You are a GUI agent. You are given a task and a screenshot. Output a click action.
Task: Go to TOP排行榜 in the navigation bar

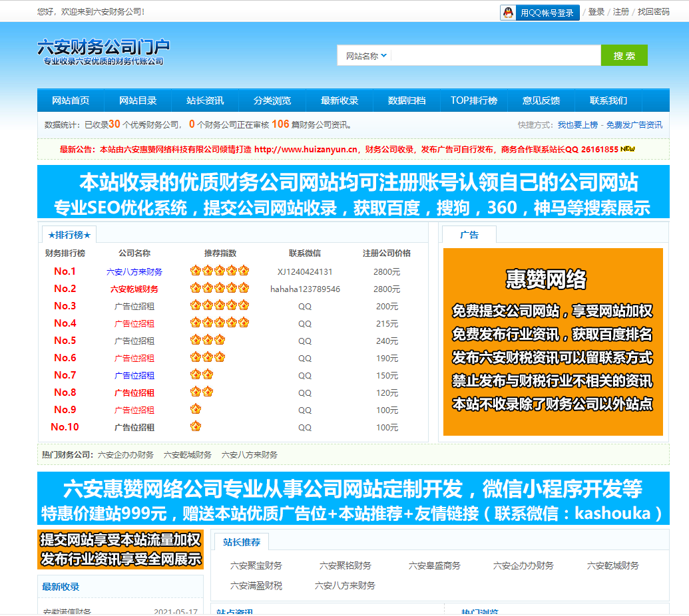(473, 100)
